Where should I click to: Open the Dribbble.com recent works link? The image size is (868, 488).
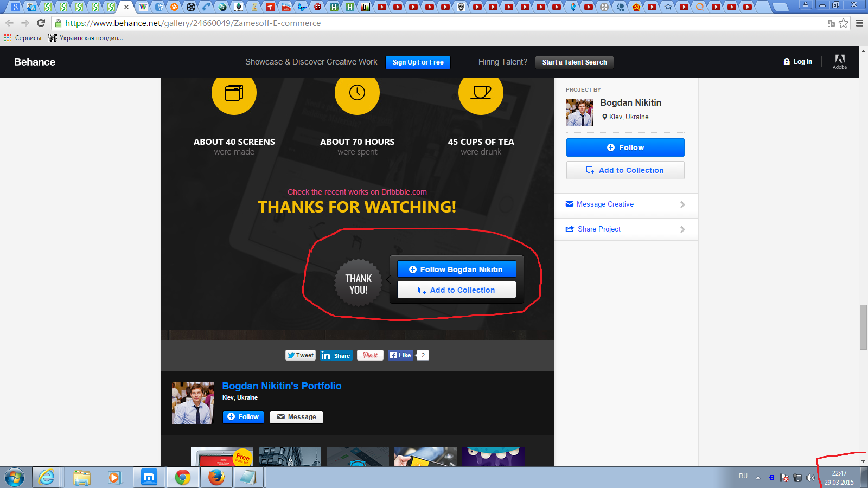357,192
